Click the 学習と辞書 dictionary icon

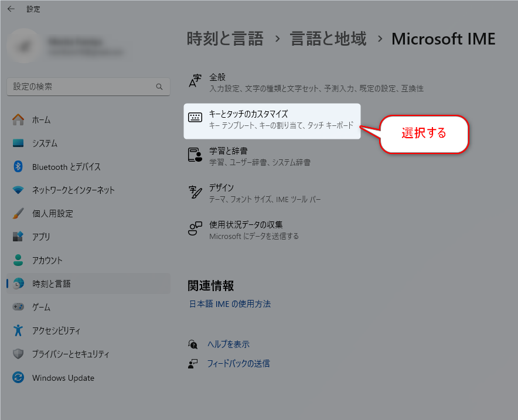(195, 155)
